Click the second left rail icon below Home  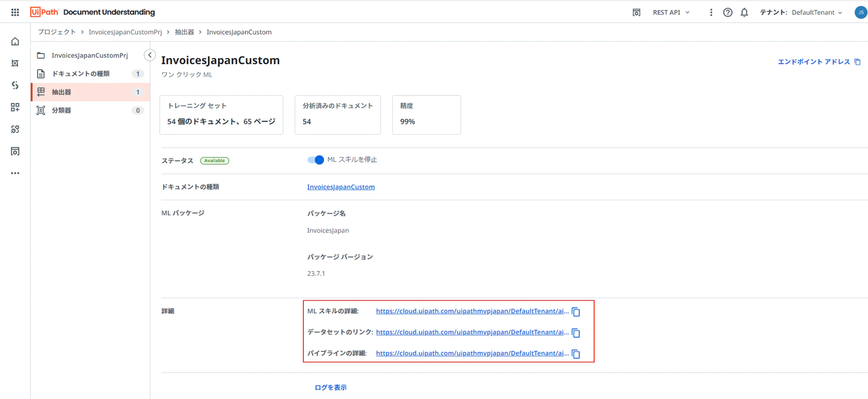(x=15, y=63)
